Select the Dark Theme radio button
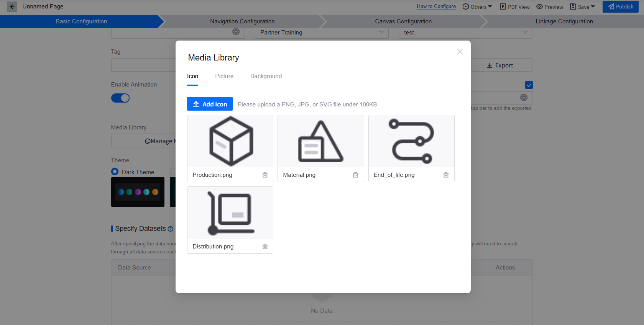644x325 pixels. click(x=115, y=171)
